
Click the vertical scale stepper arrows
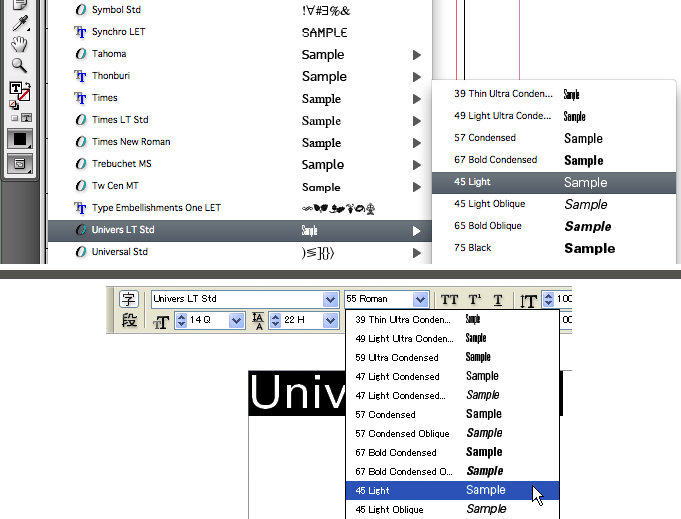548,299
